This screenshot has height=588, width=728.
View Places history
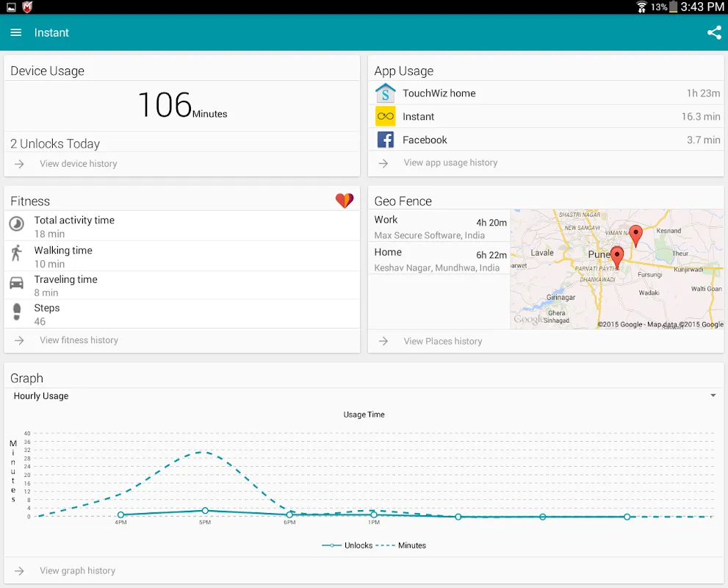coord(442,341)
